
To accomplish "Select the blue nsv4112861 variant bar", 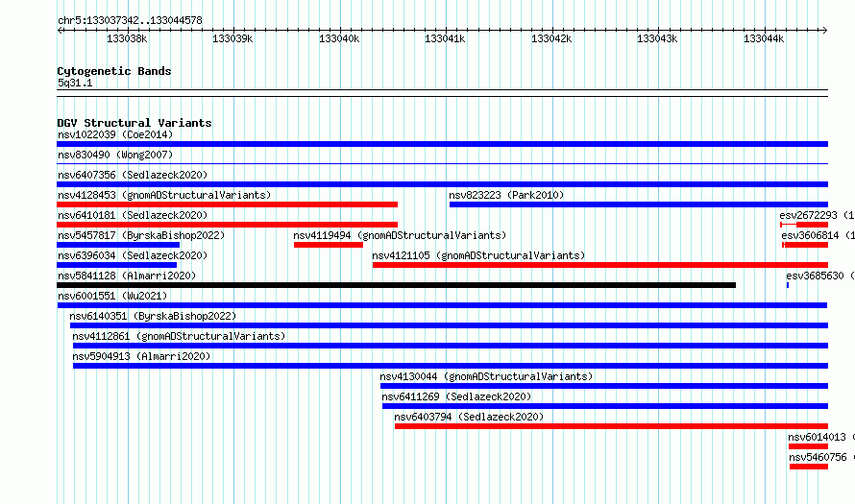I will tap(451, 346).
